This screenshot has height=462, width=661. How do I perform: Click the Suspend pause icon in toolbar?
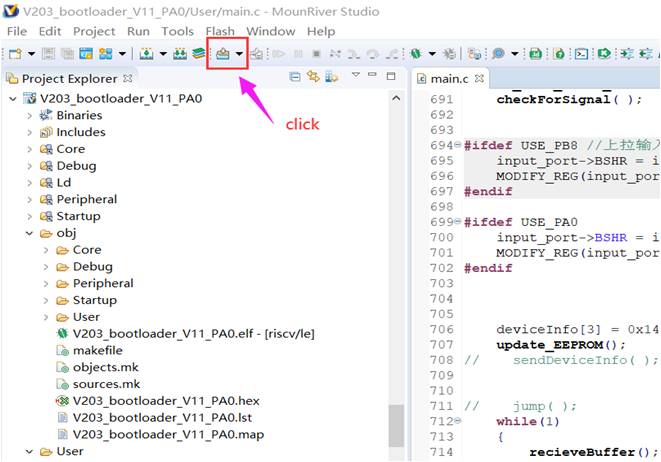(x=298, y=54)
